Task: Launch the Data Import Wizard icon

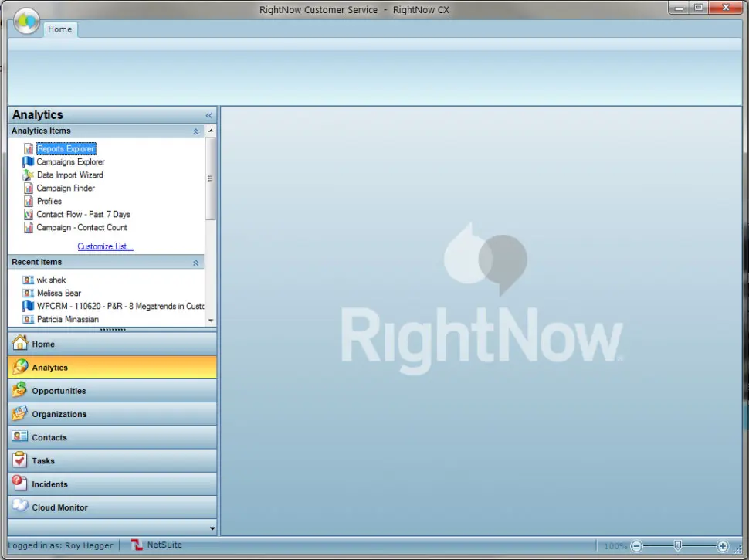Action: coord(29,175)
